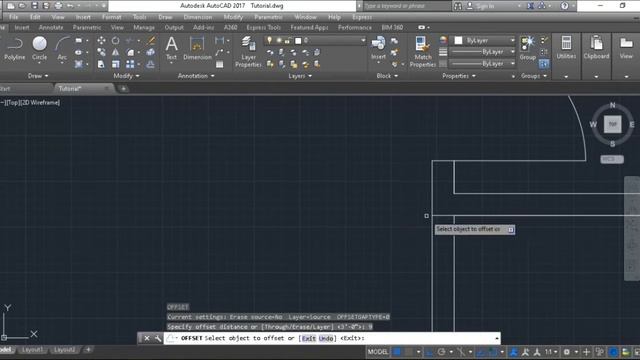
Task: Expand the Annotation panel
Action: tap(196, 76)
